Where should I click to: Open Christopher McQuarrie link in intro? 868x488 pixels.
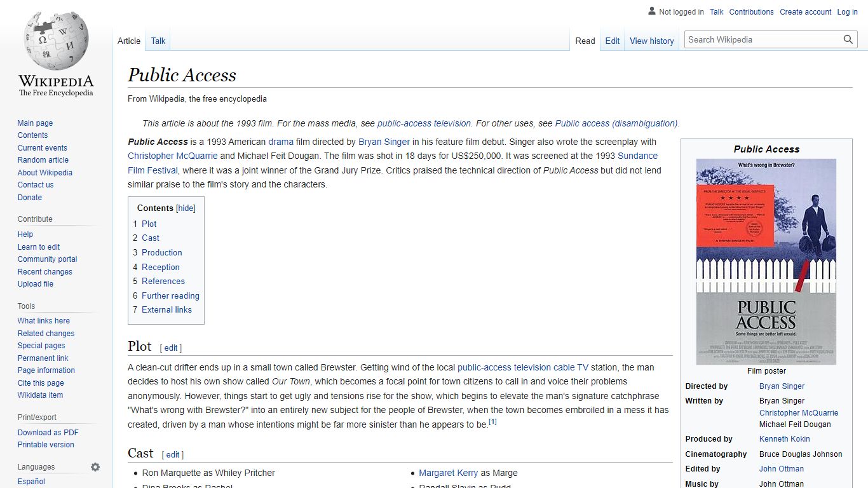173,156
